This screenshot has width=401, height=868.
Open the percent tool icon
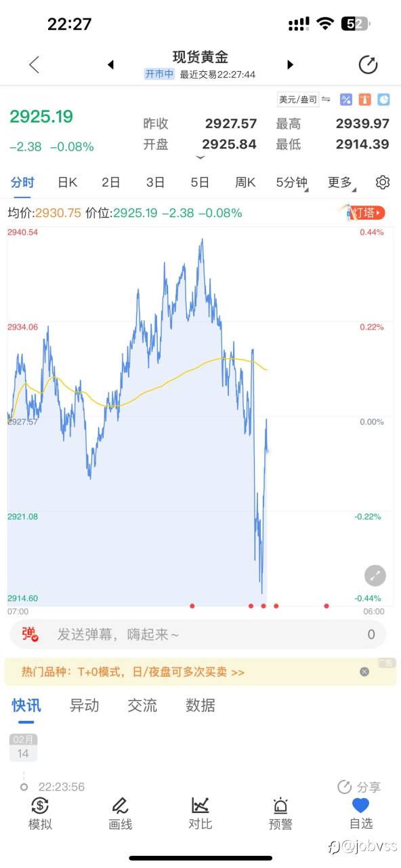pos(346,100)
